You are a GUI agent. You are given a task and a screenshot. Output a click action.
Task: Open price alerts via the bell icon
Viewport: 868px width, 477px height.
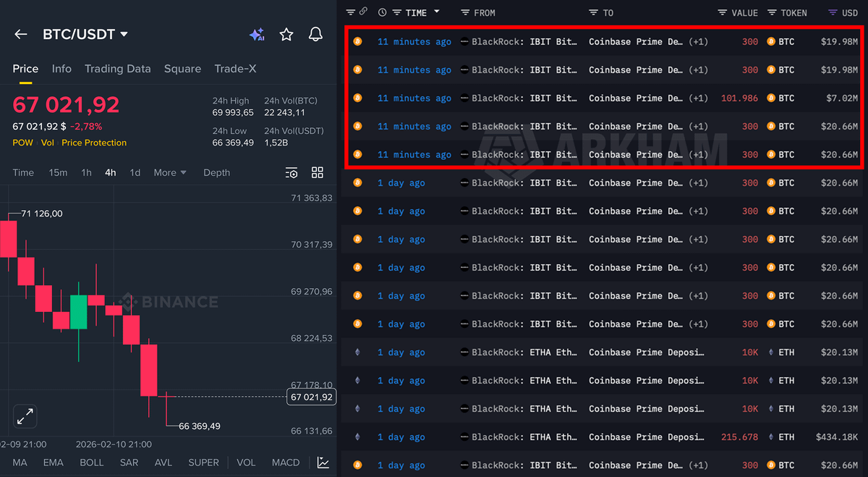click(x=315, y=34)
